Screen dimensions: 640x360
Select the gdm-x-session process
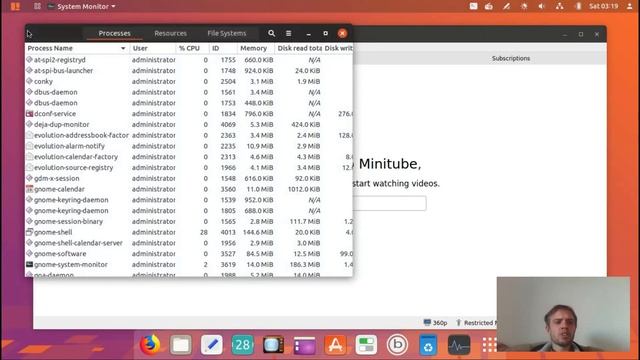pos(189,178)
